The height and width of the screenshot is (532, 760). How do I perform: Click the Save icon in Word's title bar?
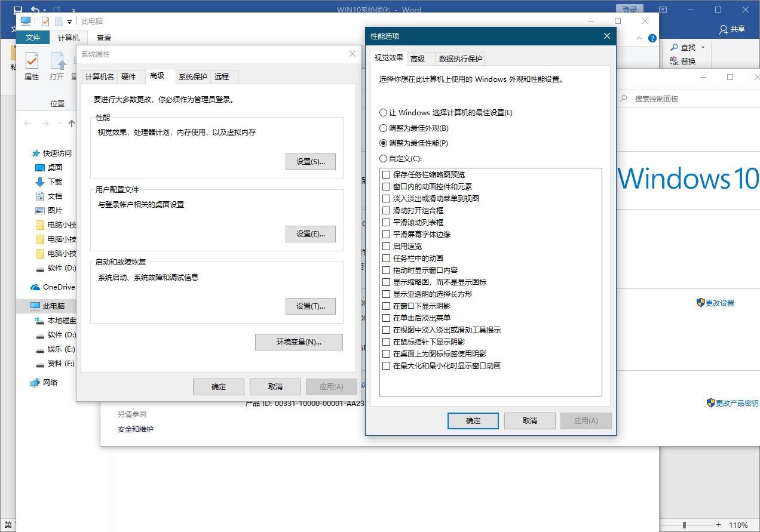pyautogui.click(x=17, y=10)
